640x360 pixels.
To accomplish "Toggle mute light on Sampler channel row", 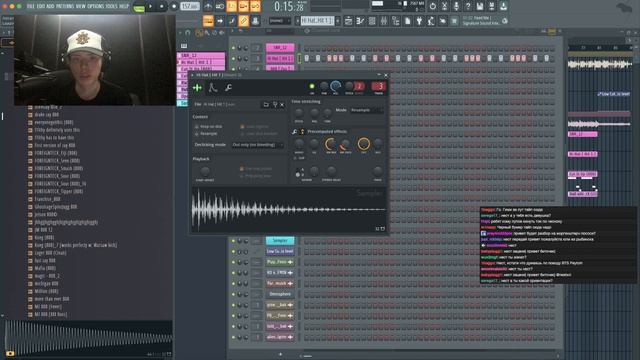I will point(233,241).
